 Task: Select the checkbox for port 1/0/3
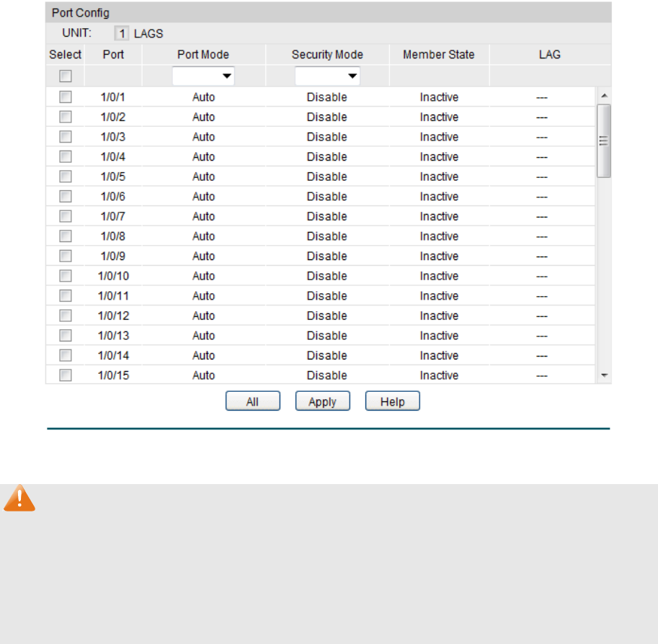coord(66,137)
